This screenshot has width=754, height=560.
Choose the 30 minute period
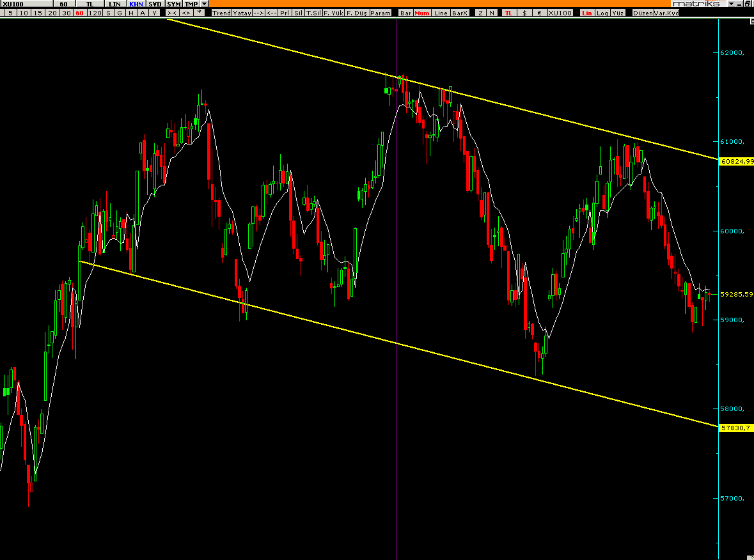66,13
